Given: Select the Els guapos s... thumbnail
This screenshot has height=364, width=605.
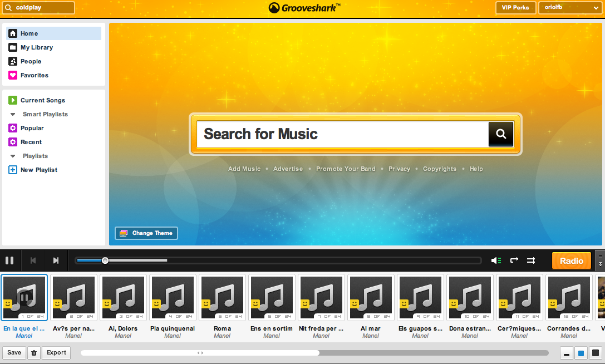Looking at the screenshot, I should (x=420, y=298).
